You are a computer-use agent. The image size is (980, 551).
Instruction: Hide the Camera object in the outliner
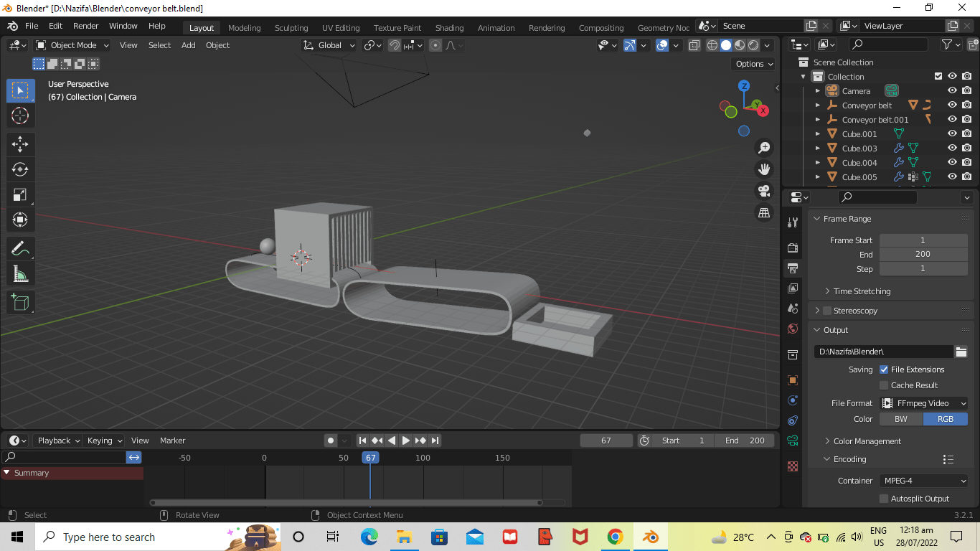tap(952, 90)
